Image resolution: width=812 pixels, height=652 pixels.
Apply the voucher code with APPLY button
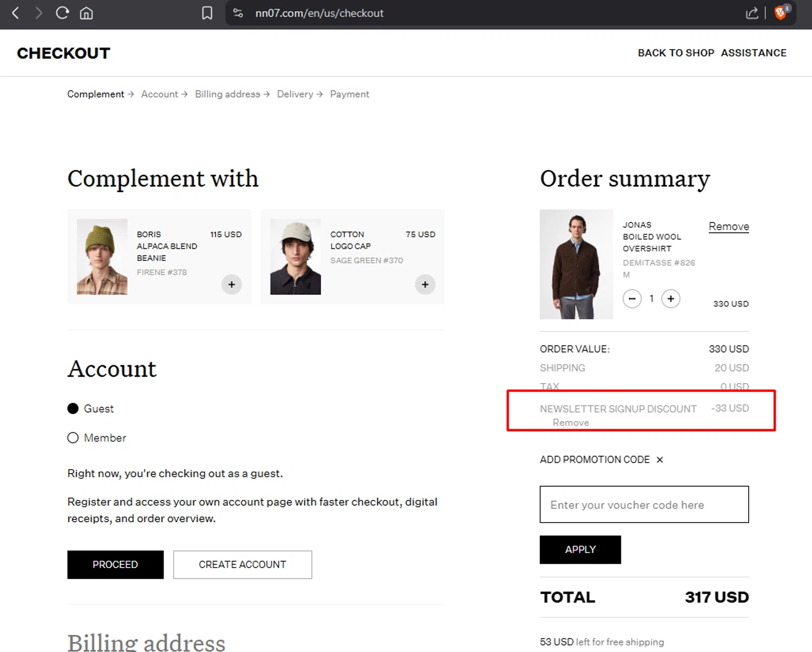coord(580,550)
